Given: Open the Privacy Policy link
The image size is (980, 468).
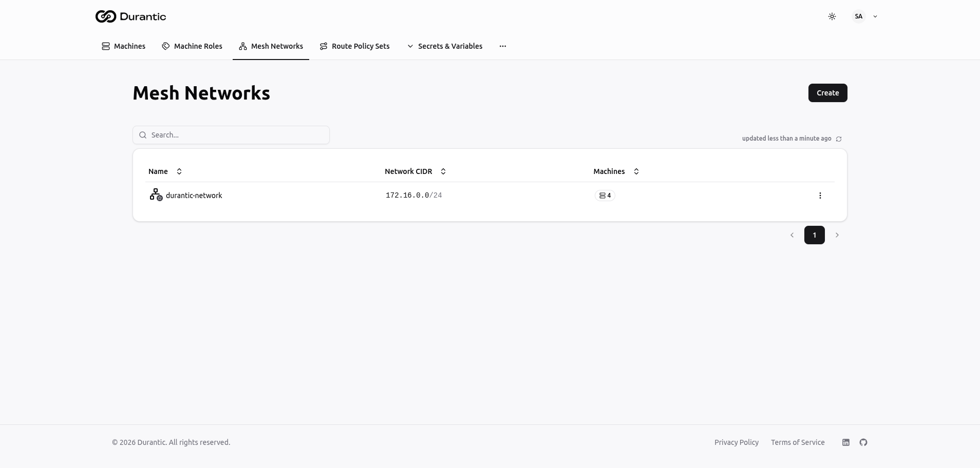Looking at the screenshot, I should 736,442.
